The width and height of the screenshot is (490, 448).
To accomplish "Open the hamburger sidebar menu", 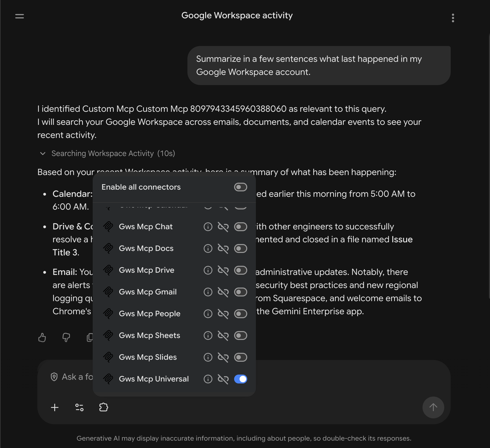I will pos(20,16).
